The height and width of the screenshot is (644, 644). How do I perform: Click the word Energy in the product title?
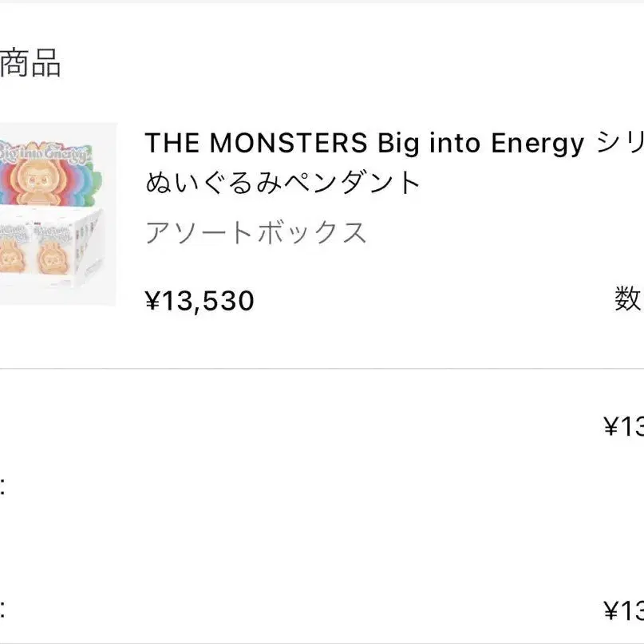pyautogui.click(x=537, y=144)
